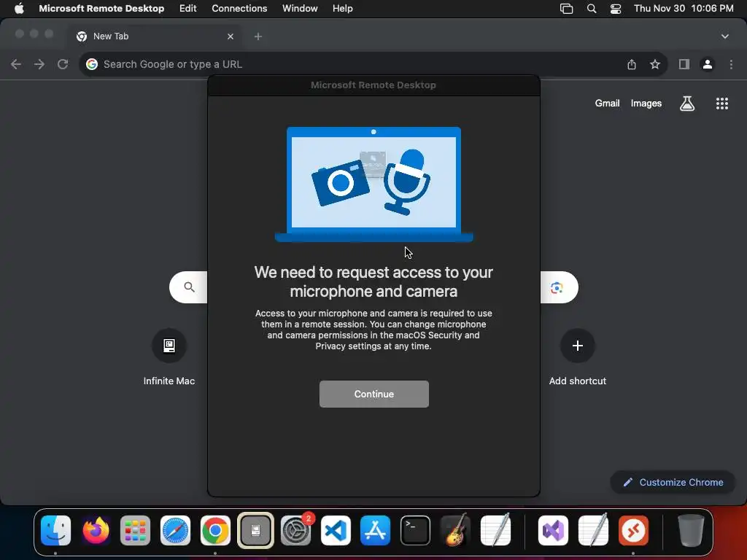Image resolution: width=747 pixels, height=560 pixels.
Task: Toggle the Chrome side panel
Action: click(x=684, y=64)
